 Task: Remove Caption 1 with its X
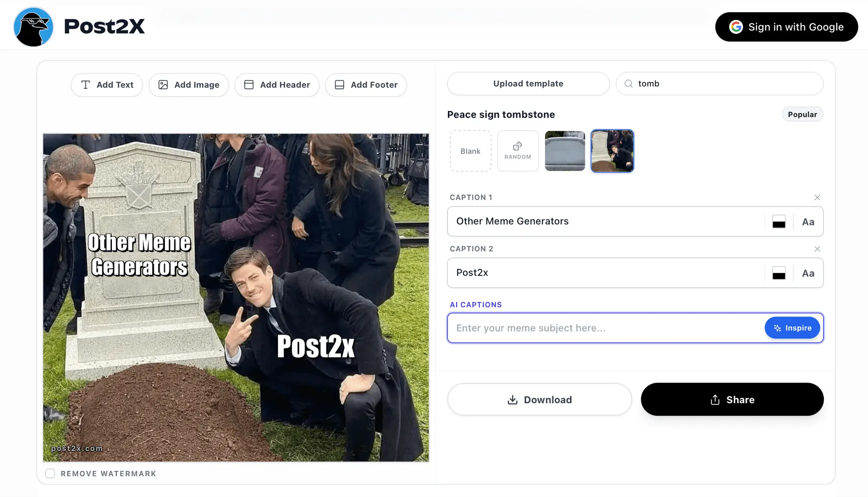pyautogui.click(x=817, y=197)
